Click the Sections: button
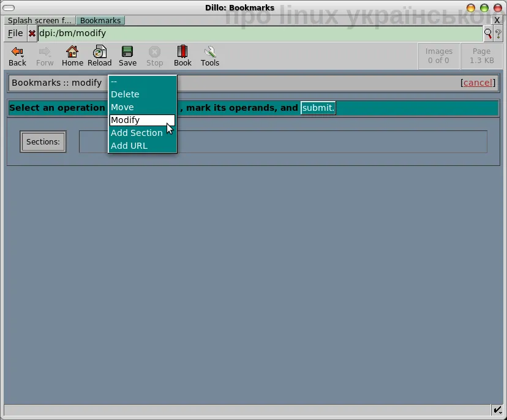 [43, 141]
